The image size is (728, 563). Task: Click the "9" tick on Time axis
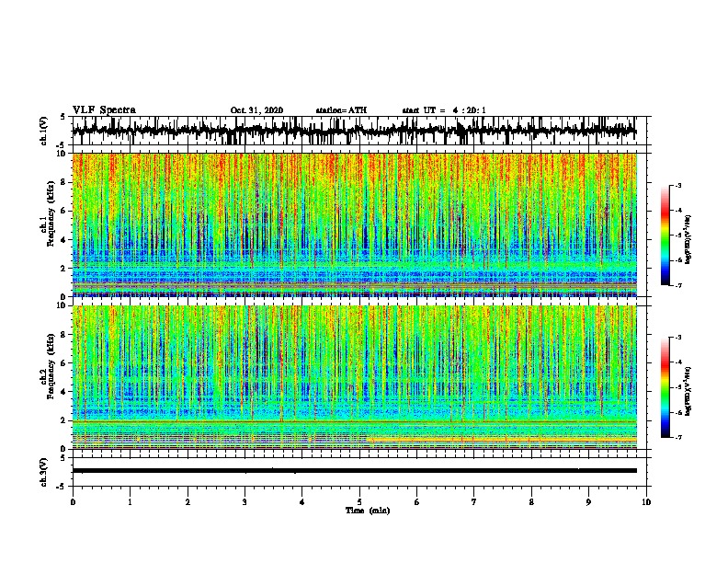(588, 502)
